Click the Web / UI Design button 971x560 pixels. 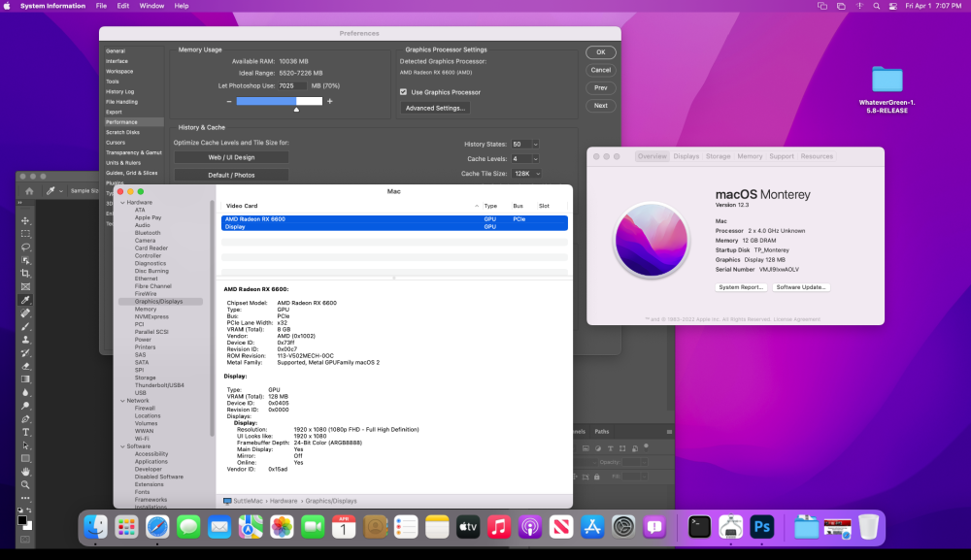click(231, 158)
